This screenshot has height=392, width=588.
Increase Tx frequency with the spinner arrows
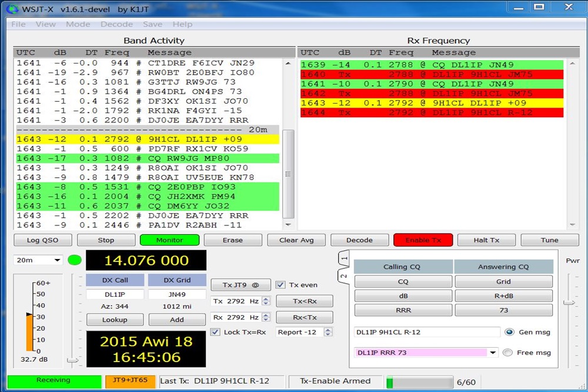tap(266, 298)
